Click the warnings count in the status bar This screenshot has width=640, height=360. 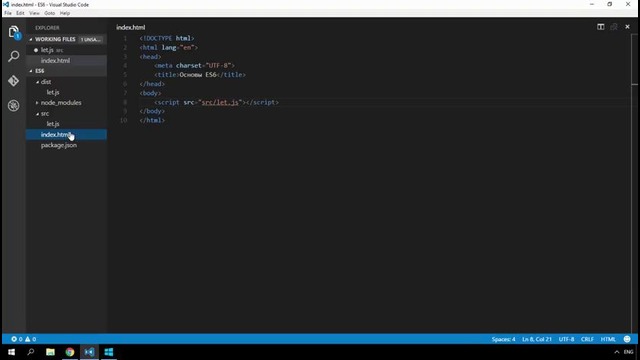click(31, 339)
